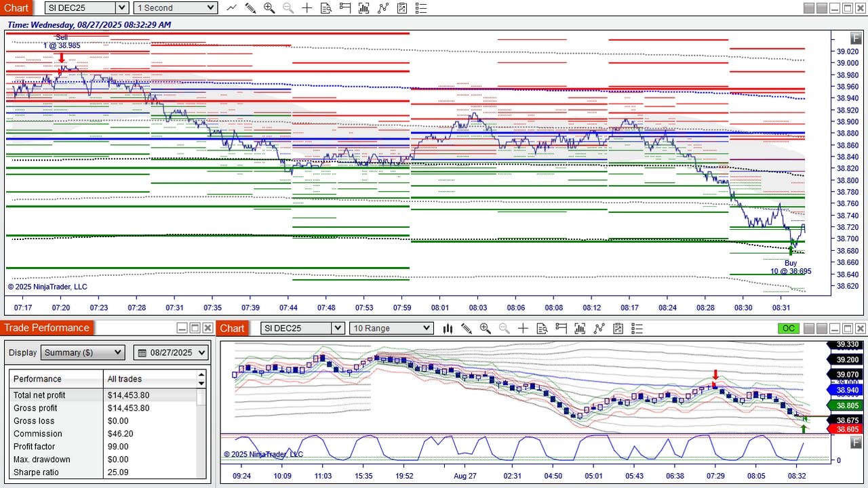Viewport: 868px width, 488px height.
Task: Open Chart Trader on the 10 Range chart
Action: (x=561, y=328)
